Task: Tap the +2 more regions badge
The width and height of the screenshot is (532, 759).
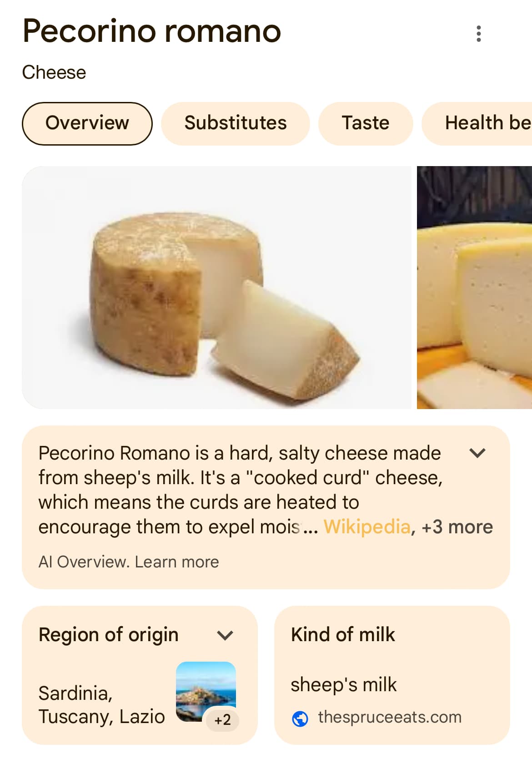Action: tap(222, 719)
